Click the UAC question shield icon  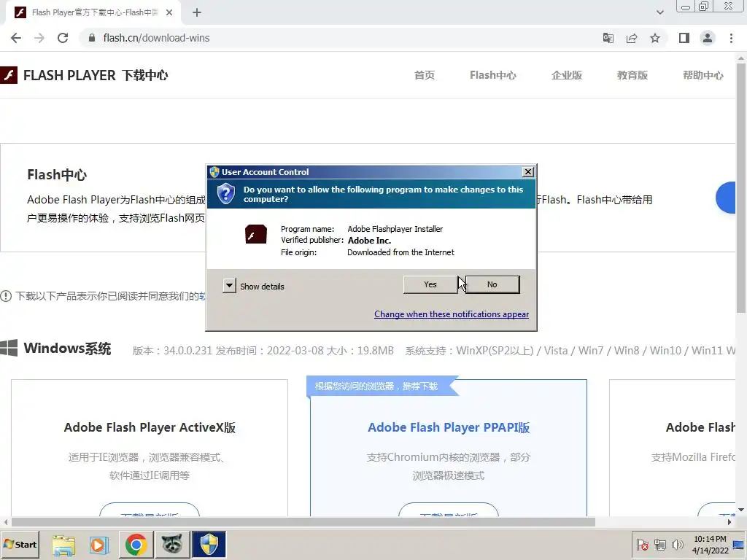[226, 194]
